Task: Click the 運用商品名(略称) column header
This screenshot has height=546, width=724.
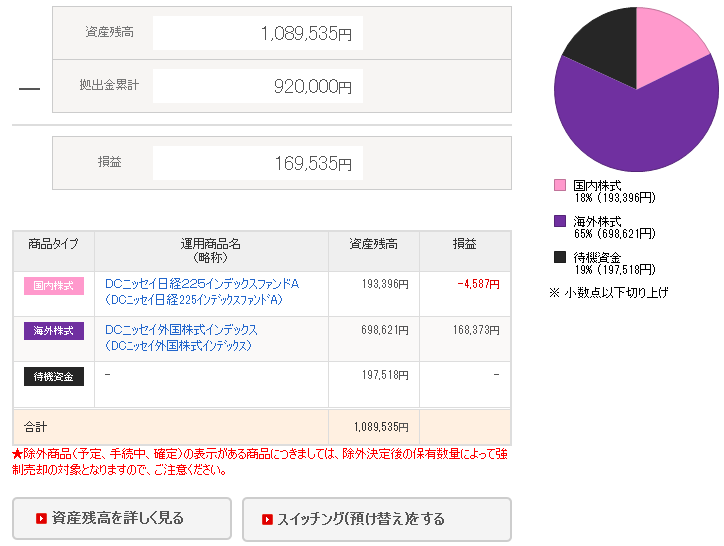Action: point(211,250)
